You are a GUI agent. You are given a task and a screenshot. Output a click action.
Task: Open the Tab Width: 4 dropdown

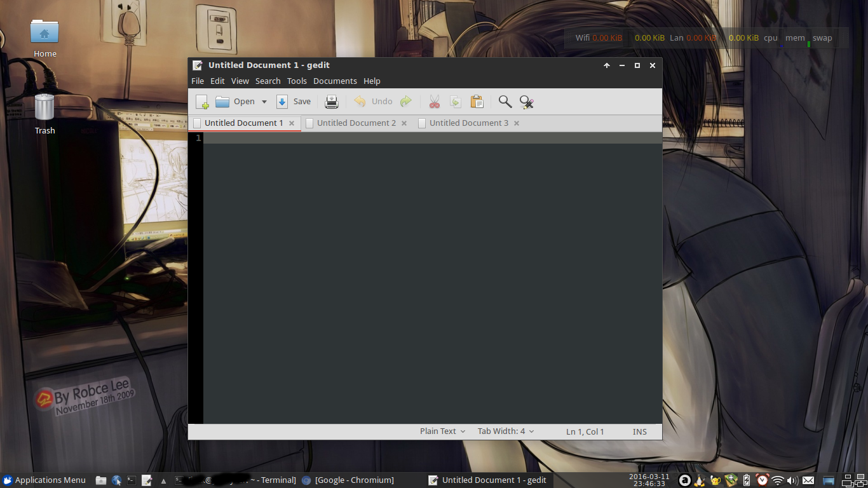click(x=505, y=431)
